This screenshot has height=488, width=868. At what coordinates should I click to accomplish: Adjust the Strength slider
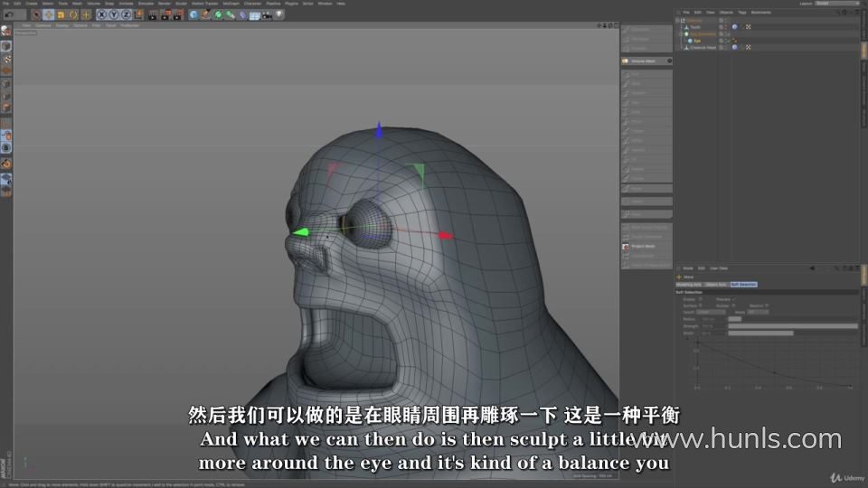pos(793,326)
